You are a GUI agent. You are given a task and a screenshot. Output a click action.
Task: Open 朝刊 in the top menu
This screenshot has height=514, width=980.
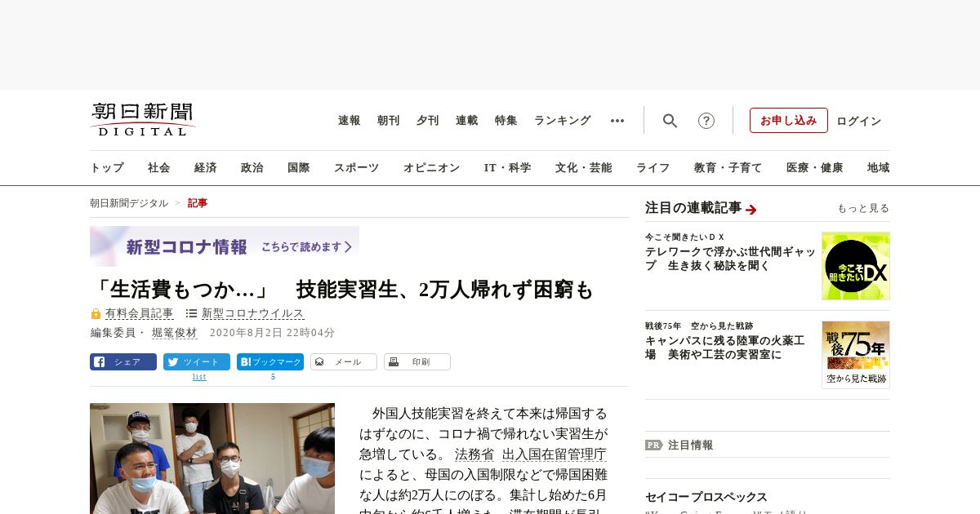pyautogui.click(x=389, y=121)
